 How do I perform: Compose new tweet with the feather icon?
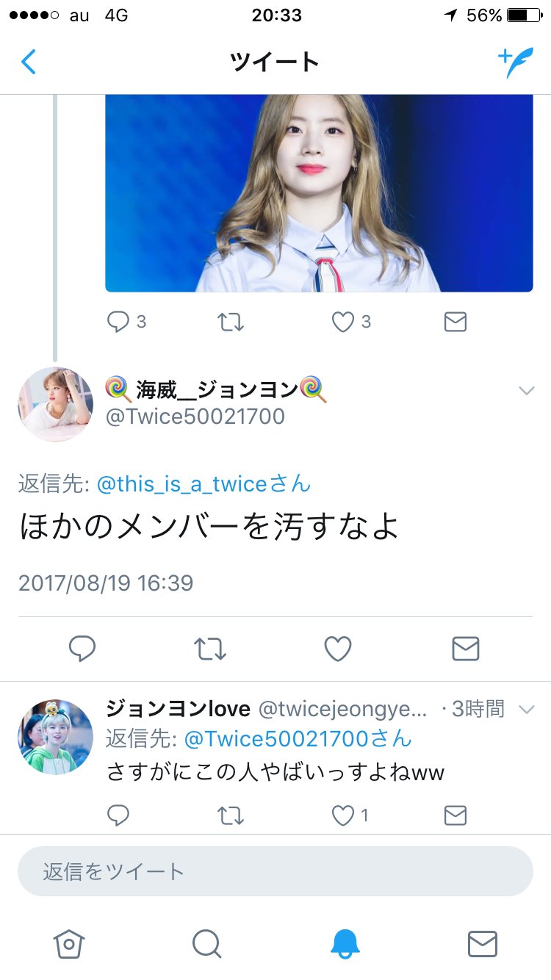[515, 62]
